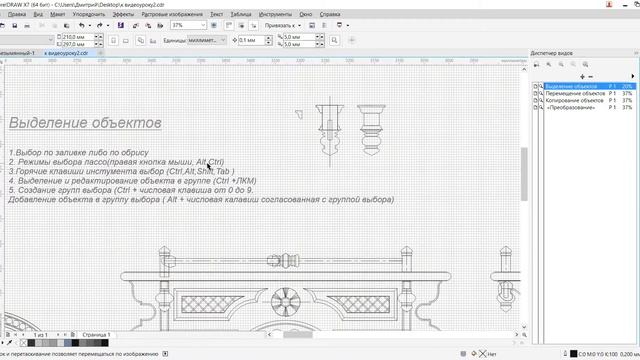Click the horizontal scrollbar thumb of the canvas
Viewport: 640px width, 360px height.
[x=298, y=335]
